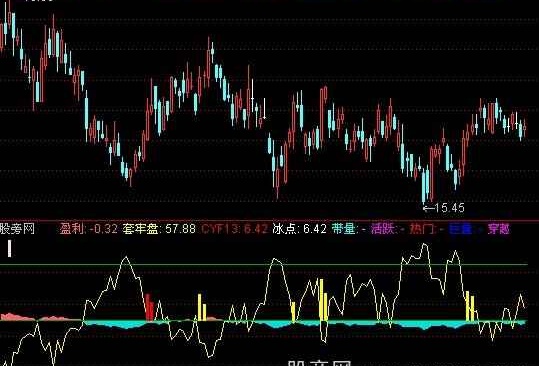The image size is (539, 366).
Task: Select the 盈利: -0.32 readout
Action: coord(89,229)
